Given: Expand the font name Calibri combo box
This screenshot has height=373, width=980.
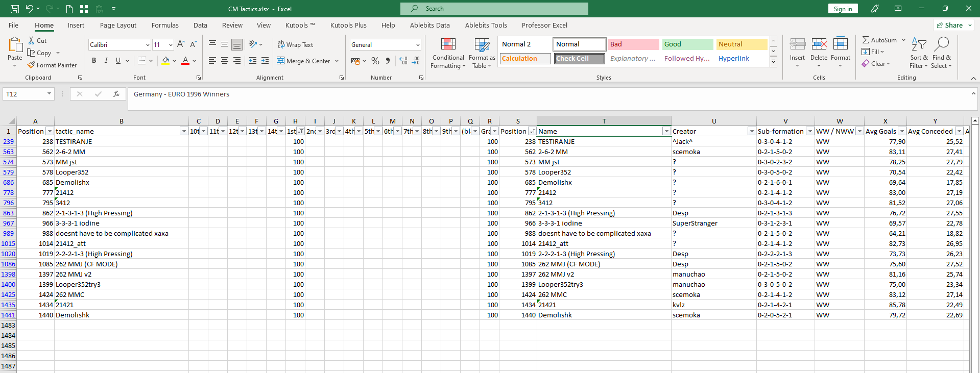Looking at the screenshot, I should (148, 45).
